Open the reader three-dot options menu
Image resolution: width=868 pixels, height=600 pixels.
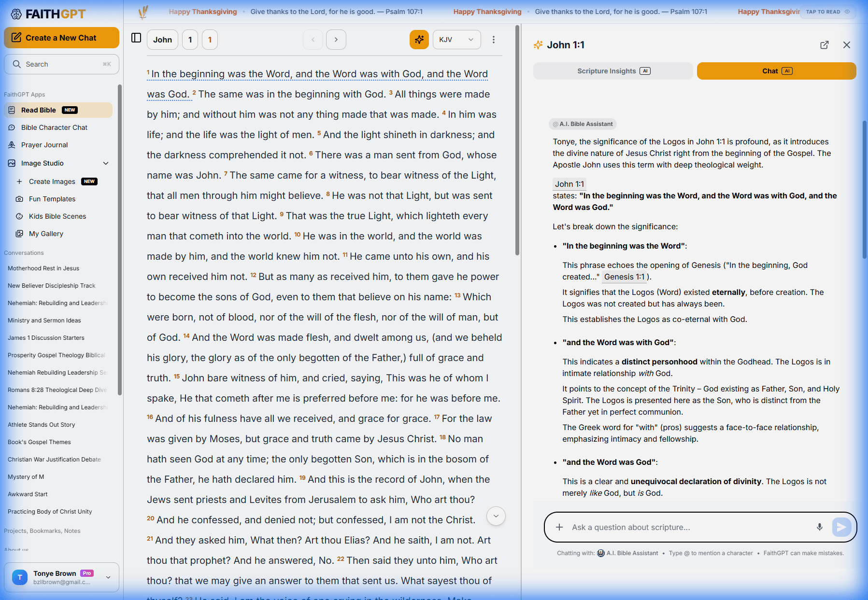(x=494, y=40)
